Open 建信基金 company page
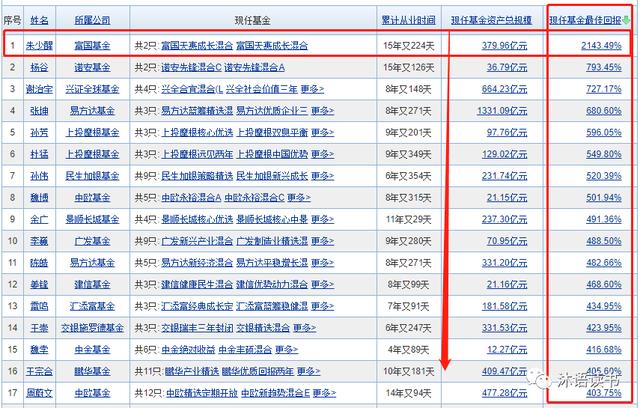 click(x=92, y=284)
